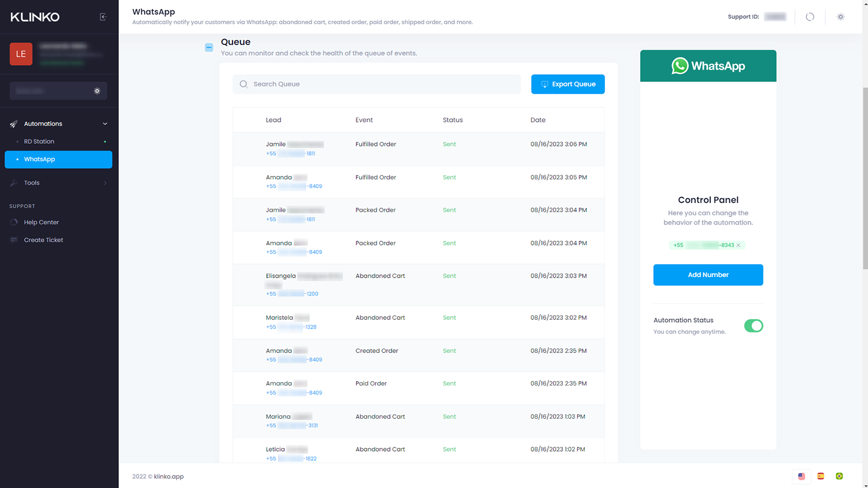Viewport: 868px width, 488px height.
Task: Disable the Automation Status toggle
Action: (754, 326)
